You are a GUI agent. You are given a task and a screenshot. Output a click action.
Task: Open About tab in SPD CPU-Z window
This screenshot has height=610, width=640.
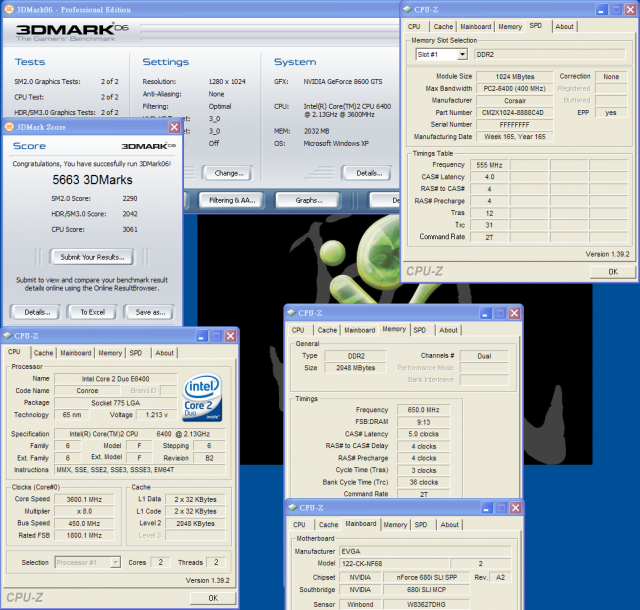coord(564,27)
